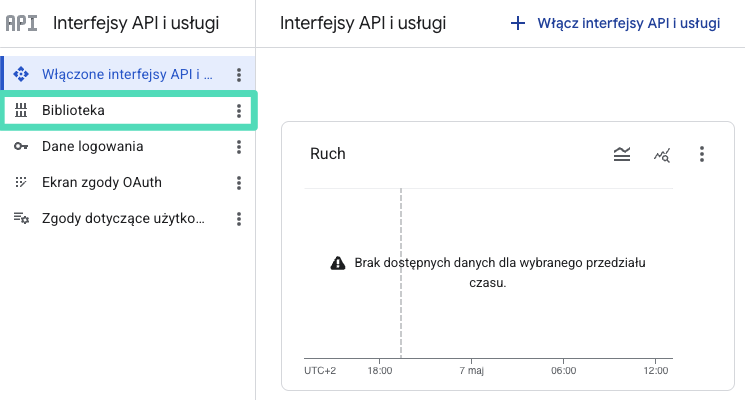Click the UTC+2 axis label

(320, 371)
